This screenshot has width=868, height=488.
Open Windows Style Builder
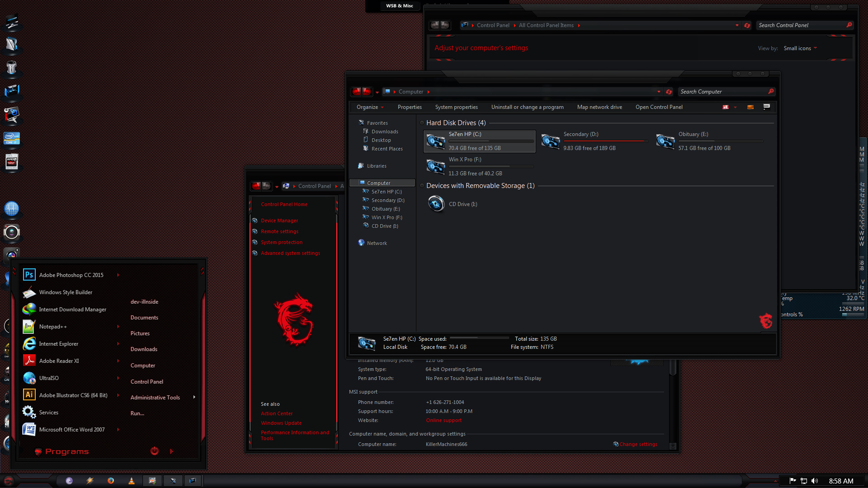pos(66,292)
